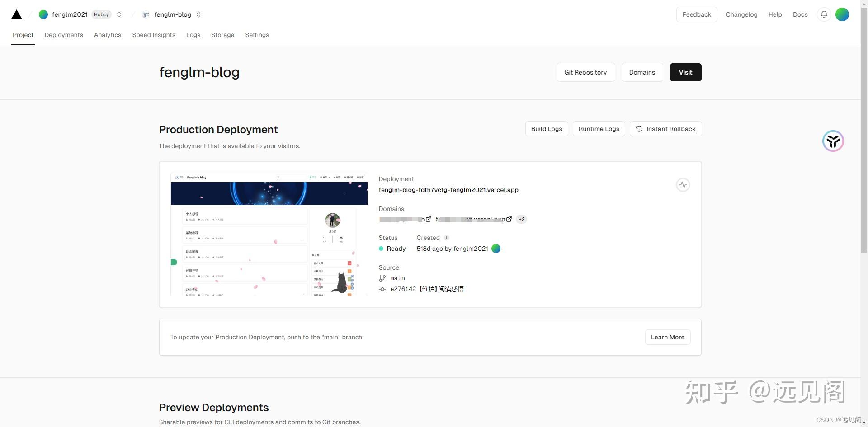Image resolution: width=868 pixels, height=427 pixels.
Task: Click the blog preview thumbnail
Action: click(x=269, y=234)
